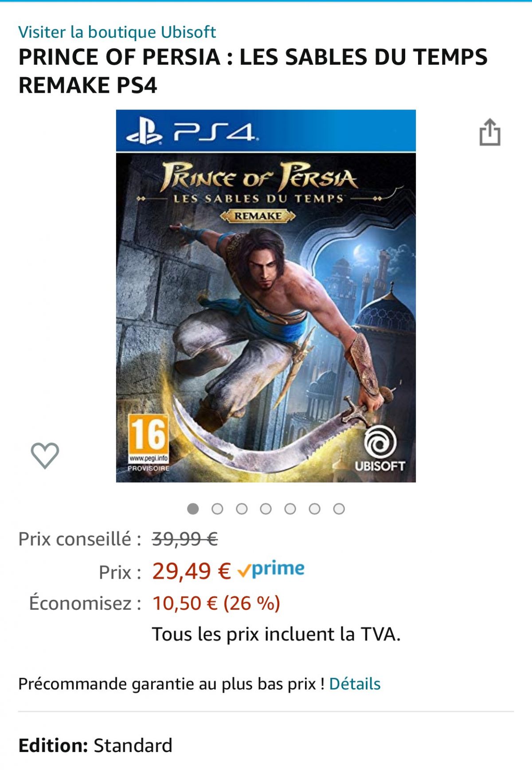Click the Prime logo beside the price
532x776 pixels.
click(271, 569)
